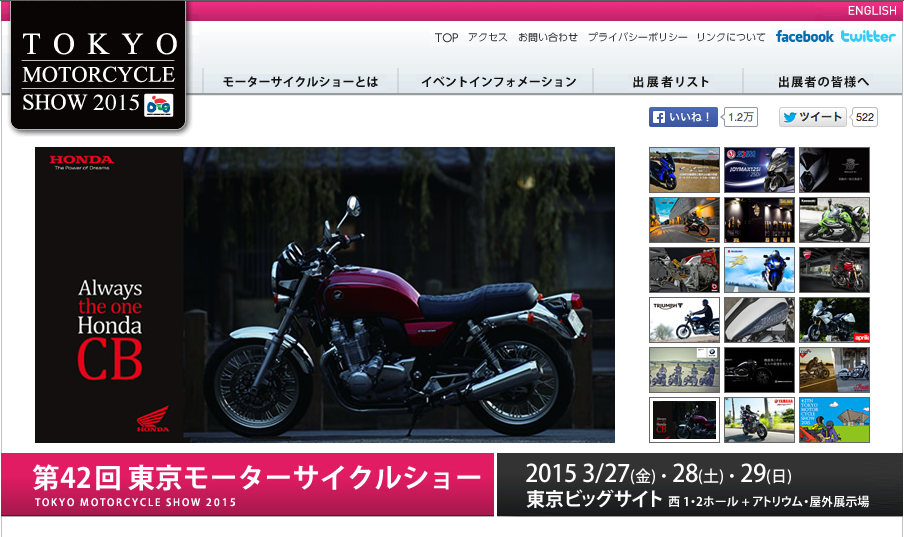Viewport: 904px width, 537px height.
Task: Click the 522 tweet count bubble
Action: [x=864, y=117]
